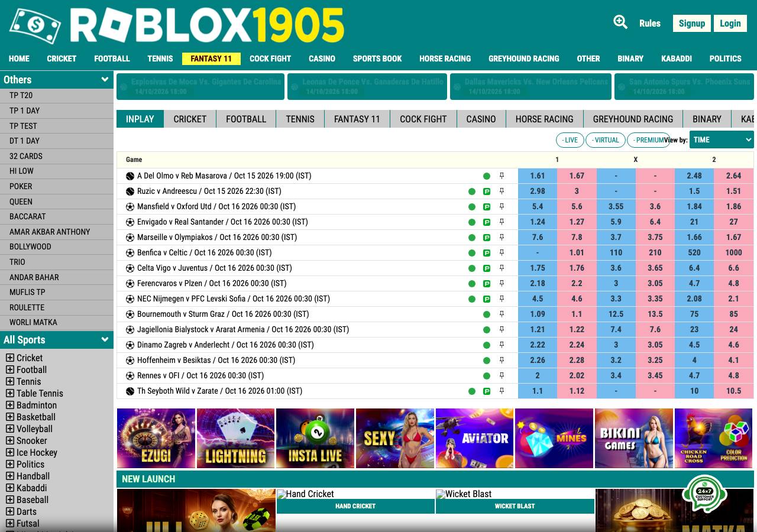757x532 pixels.
Task: Open the Aviator game thumbnail
Action: click(474, 438)
